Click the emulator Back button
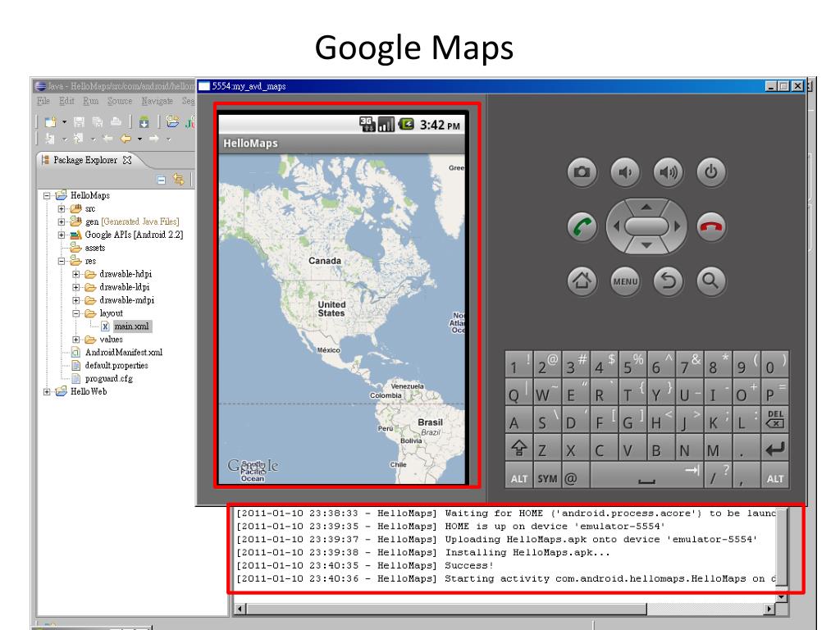The image size is (840, 630). [x=668, y=281]
